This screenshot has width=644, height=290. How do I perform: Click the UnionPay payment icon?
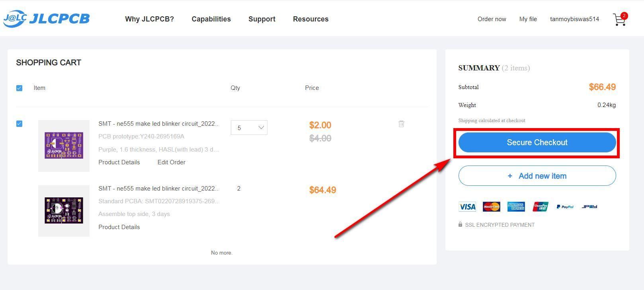point(541,206)
